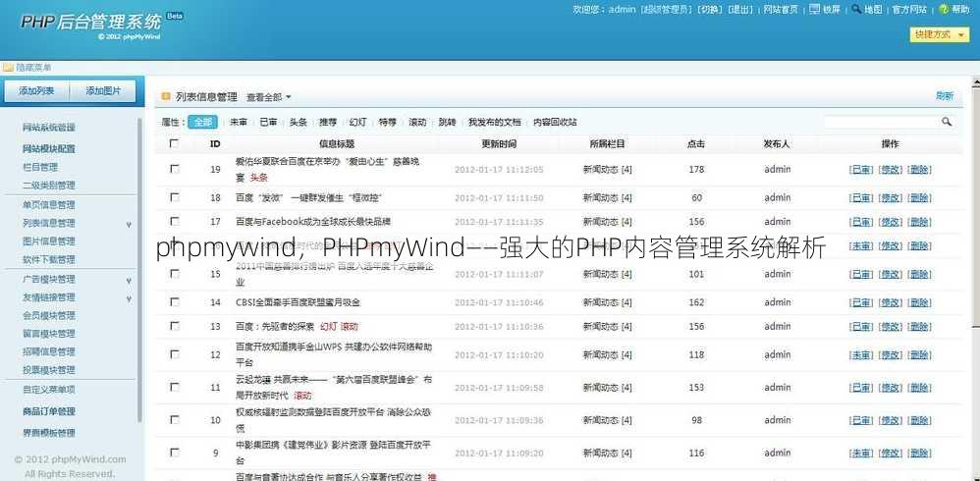
Task: Click the title 百度与Facebook成为全球成长最快品牌
Action: click(x=313, y=222)
